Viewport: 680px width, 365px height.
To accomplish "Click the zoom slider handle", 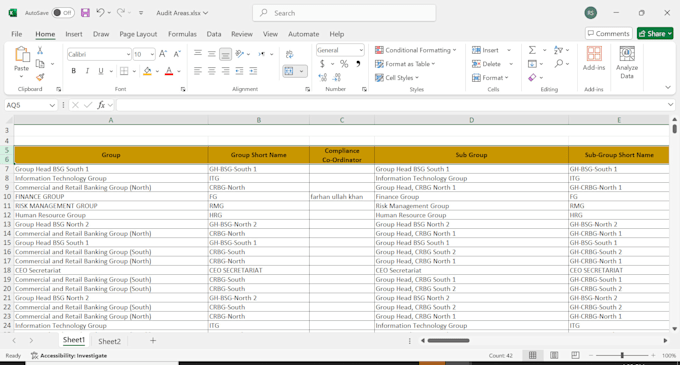I will click(x=622, y=355).
